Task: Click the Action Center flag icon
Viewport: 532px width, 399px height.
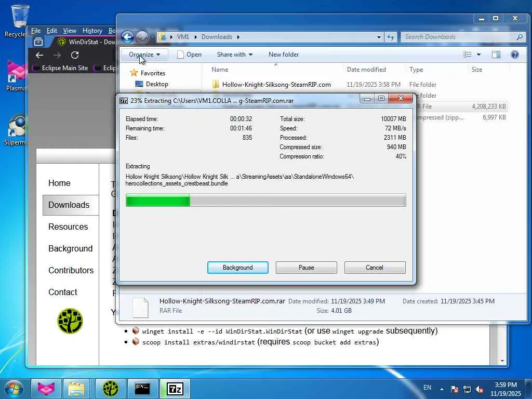Action: coord(454,389)
